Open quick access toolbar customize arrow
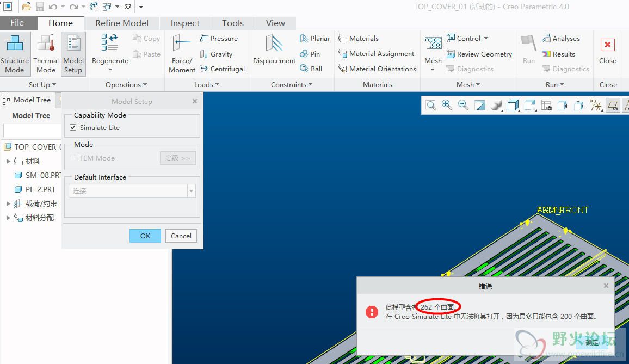The width and height of the screenshot is (629, 364). [141, 7]
